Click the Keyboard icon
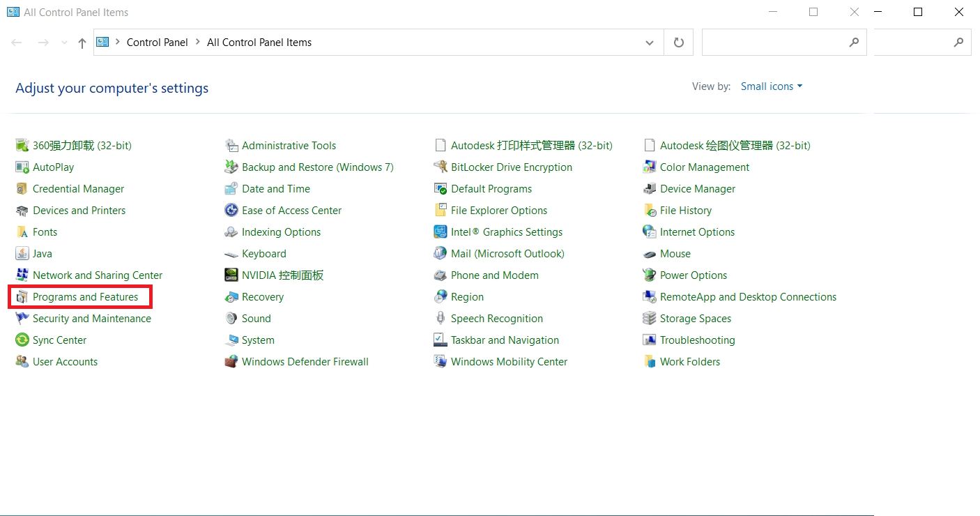Screen dimensions: 980x516 click(x=231, y=254)
